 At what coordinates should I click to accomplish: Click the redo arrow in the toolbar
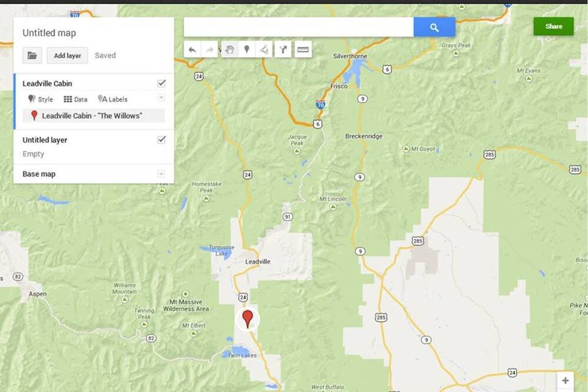[209, 49]
